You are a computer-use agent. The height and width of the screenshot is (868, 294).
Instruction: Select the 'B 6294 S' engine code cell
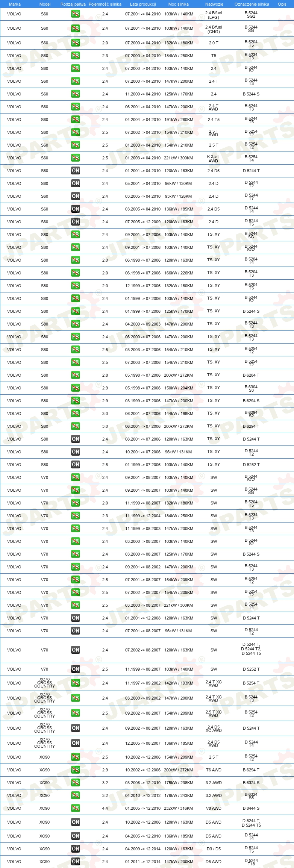point(251,401)
